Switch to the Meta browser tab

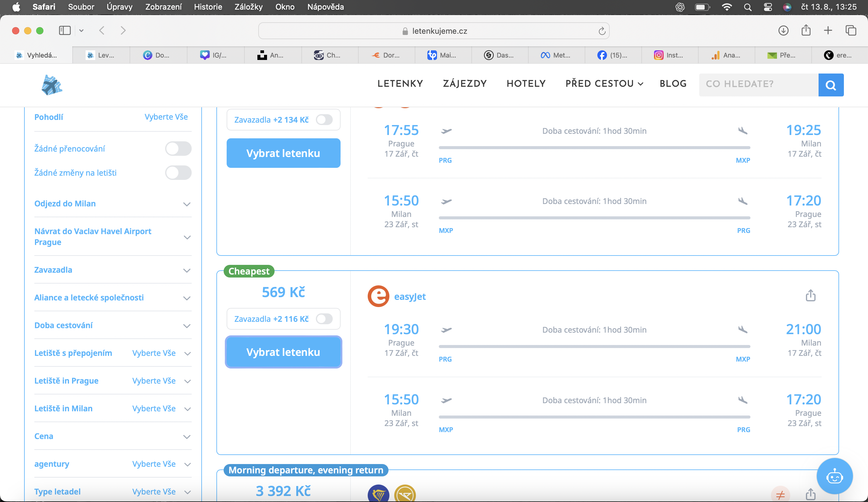coord(556,55)
